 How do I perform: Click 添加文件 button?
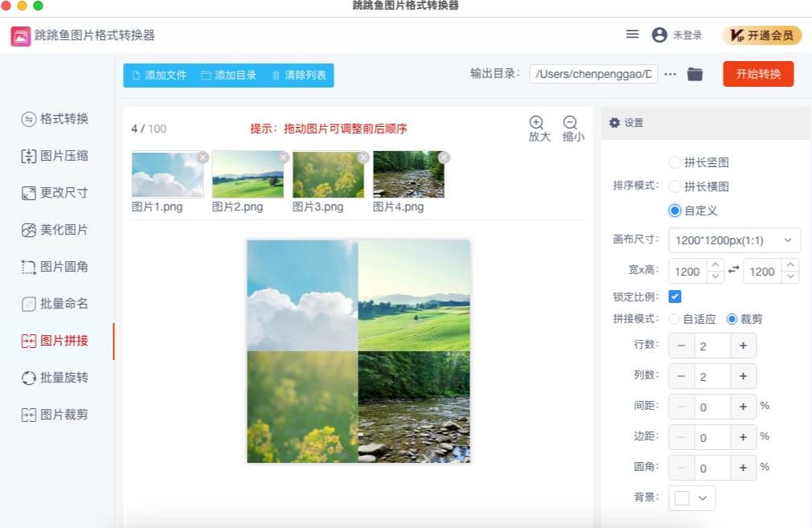click(159, 75)
